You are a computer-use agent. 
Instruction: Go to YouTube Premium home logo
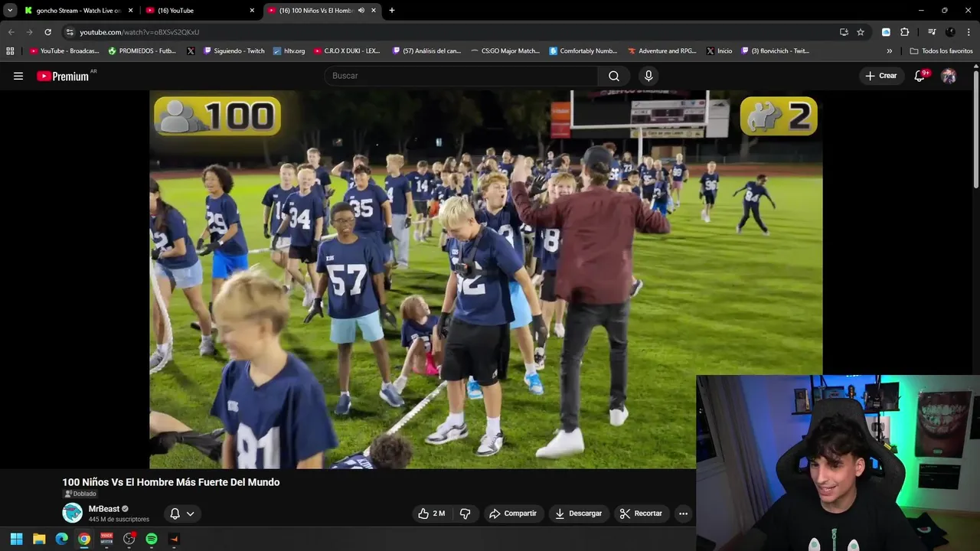63,76
